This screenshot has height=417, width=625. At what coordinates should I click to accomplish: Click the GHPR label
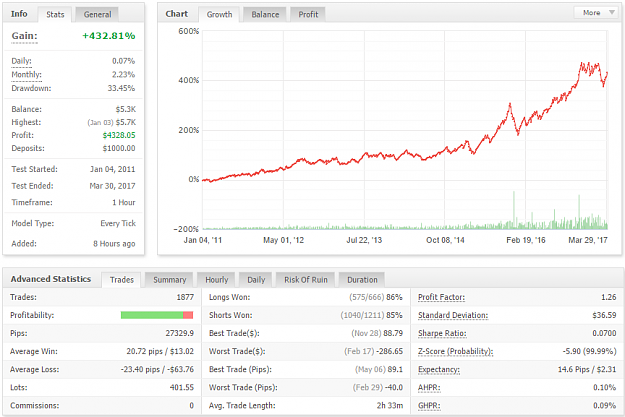(x=429, y=405)
